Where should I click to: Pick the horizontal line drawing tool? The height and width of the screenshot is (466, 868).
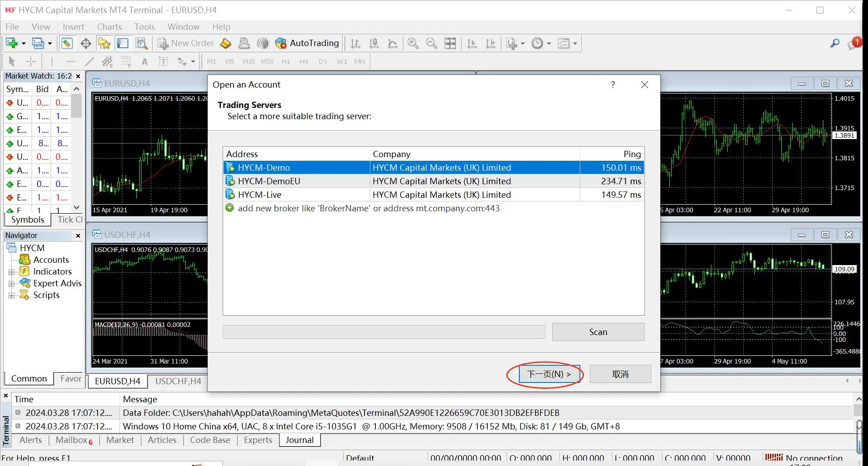[71, 61]
